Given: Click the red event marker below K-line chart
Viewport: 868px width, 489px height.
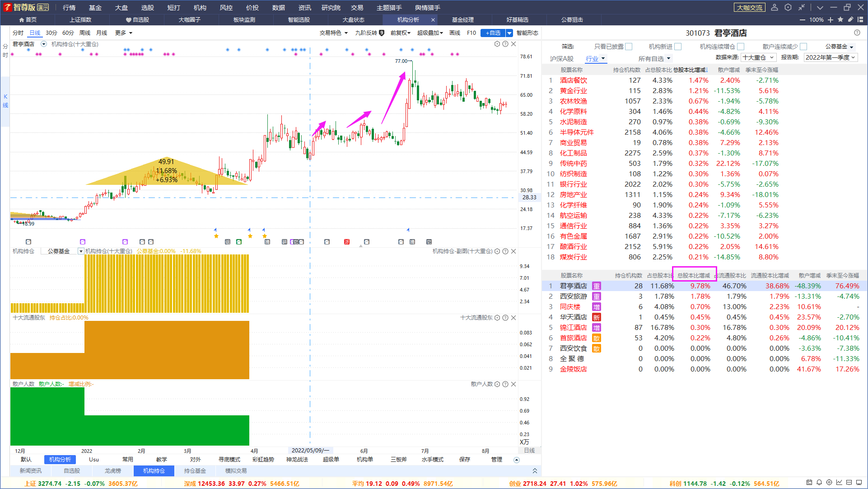Looking at the screenshot, I should (x=347, y=242).
